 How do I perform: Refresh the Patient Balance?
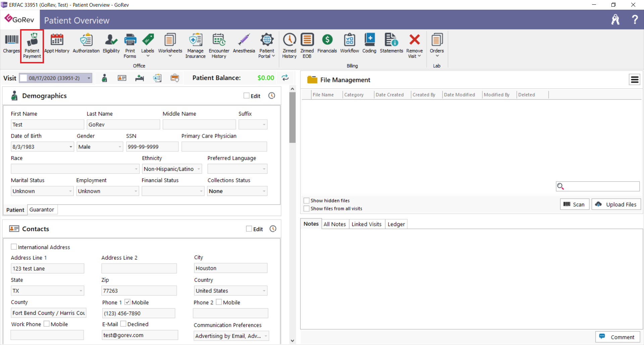[x=285, y=78]
